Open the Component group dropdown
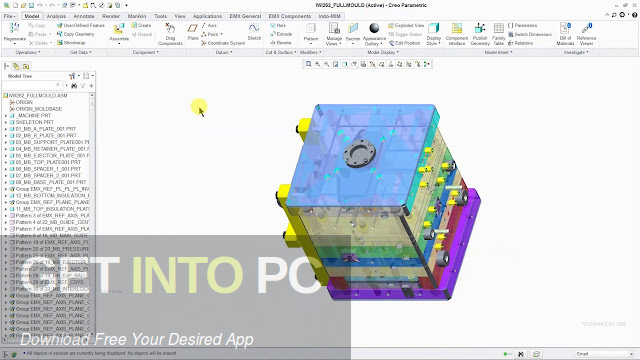This screenshot has height=360, width=640. point(146,52)
